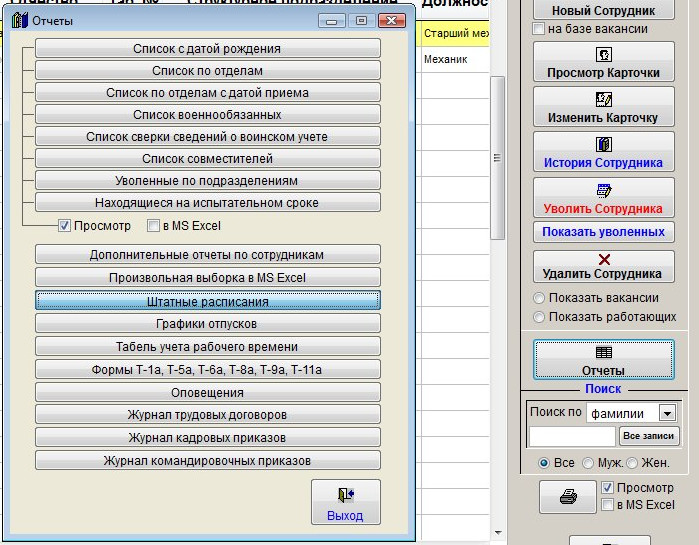Click the scrollbar down arrow
699x545 pixels.
[x=498, y=533]
